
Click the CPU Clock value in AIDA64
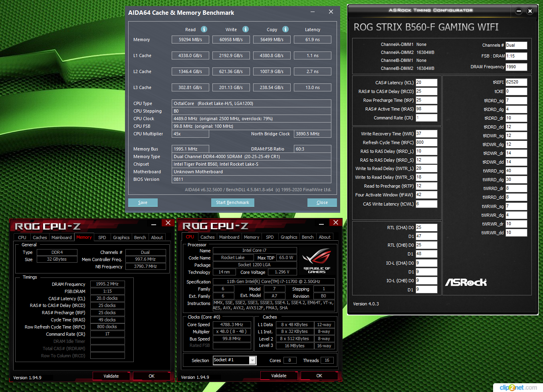click(x=252, y=119)
